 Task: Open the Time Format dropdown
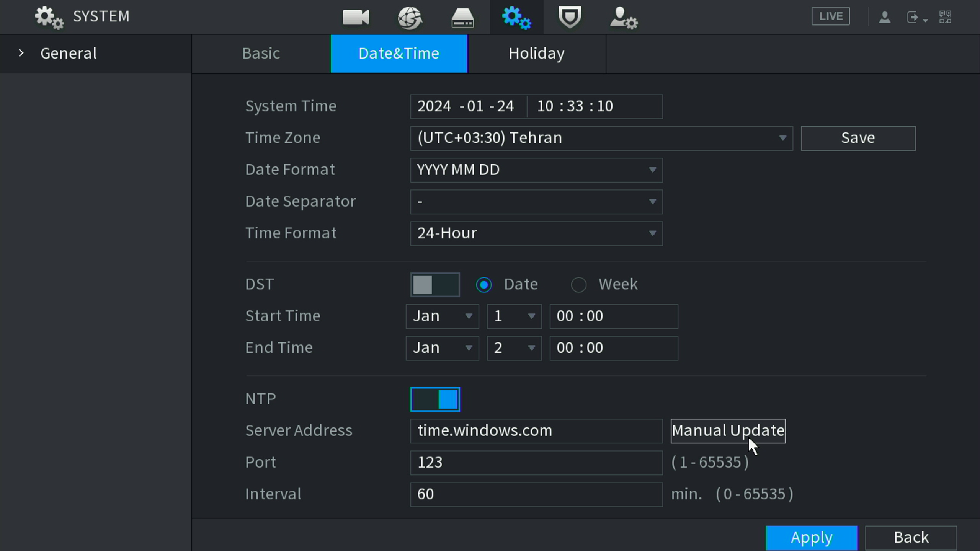pos(536,233)
